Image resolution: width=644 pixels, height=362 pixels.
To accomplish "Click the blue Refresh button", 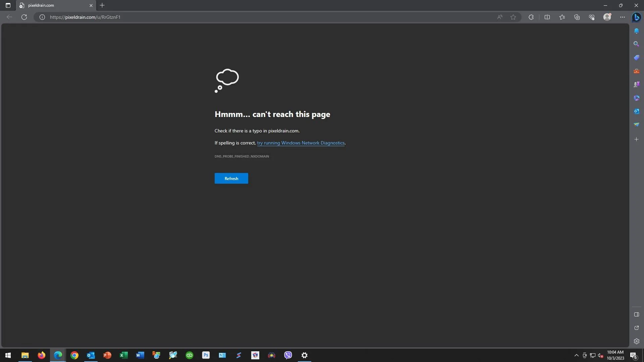I will 231,178.
